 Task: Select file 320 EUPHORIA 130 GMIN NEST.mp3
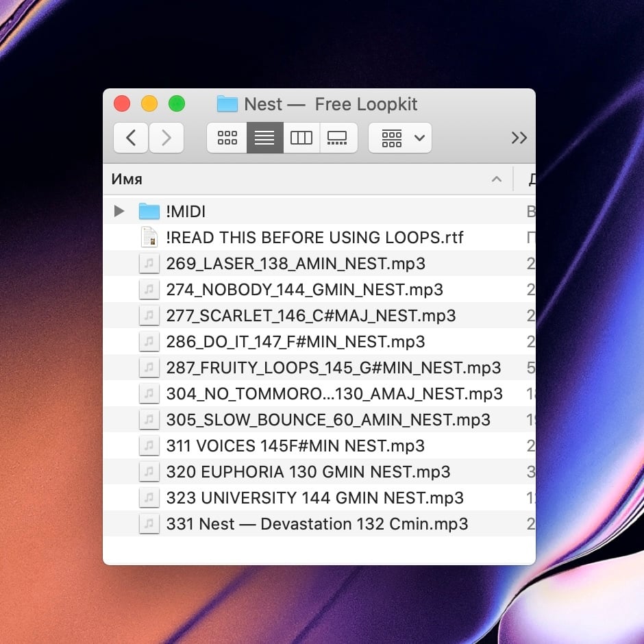tap(308, 471)
